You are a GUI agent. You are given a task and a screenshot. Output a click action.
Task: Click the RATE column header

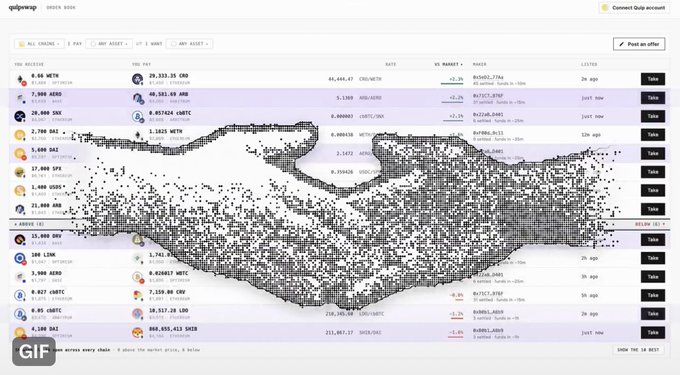(390, 64)
